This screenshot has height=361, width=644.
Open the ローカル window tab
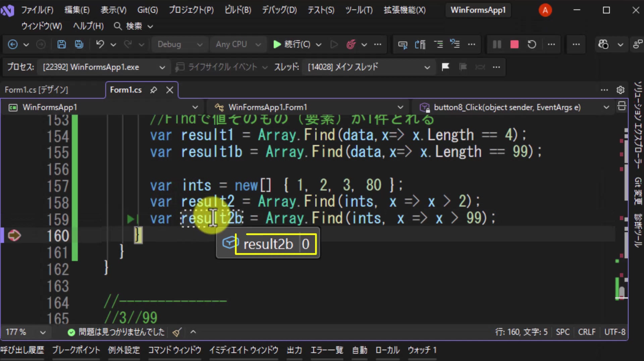coord(387,350)
